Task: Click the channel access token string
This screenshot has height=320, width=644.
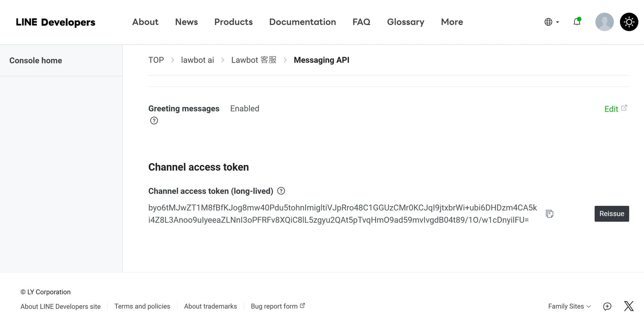Action: 342,214
